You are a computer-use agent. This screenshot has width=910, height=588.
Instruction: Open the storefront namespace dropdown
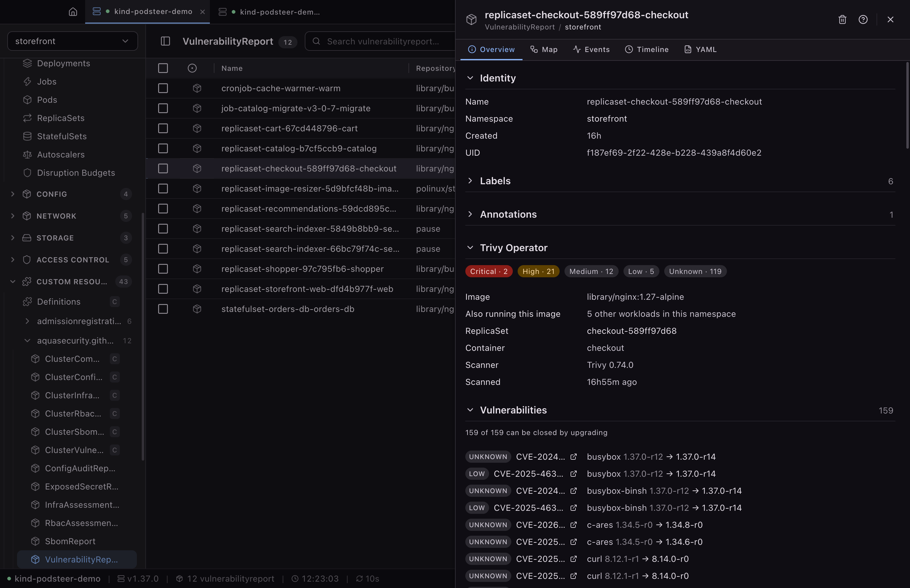73,41
